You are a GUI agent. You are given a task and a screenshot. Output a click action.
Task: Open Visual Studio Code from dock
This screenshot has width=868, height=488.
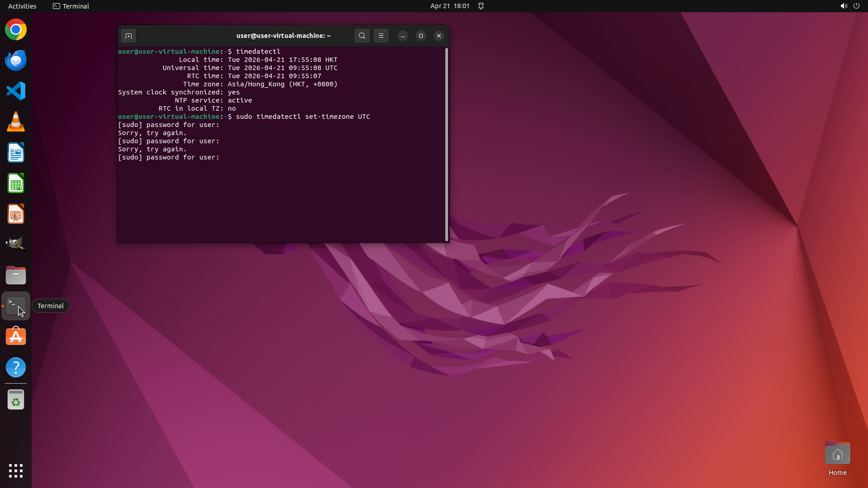pos(16,91)
